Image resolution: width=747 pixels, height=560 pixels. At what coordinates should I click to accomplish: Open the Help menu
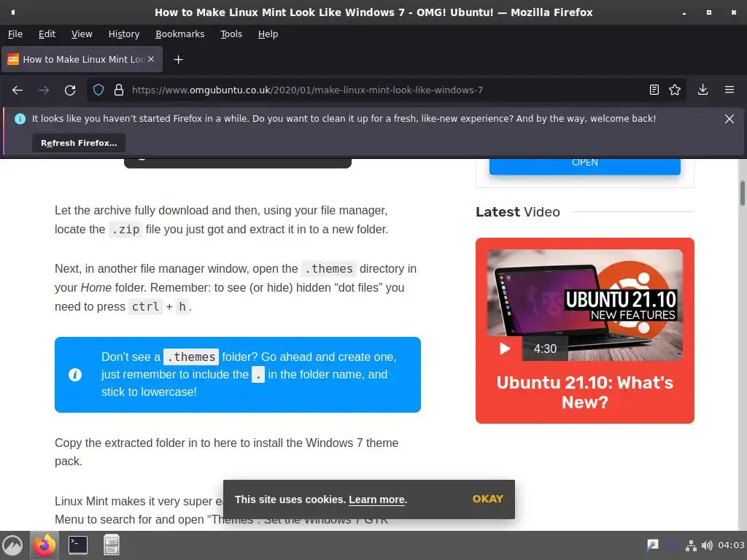pos(268,34)
